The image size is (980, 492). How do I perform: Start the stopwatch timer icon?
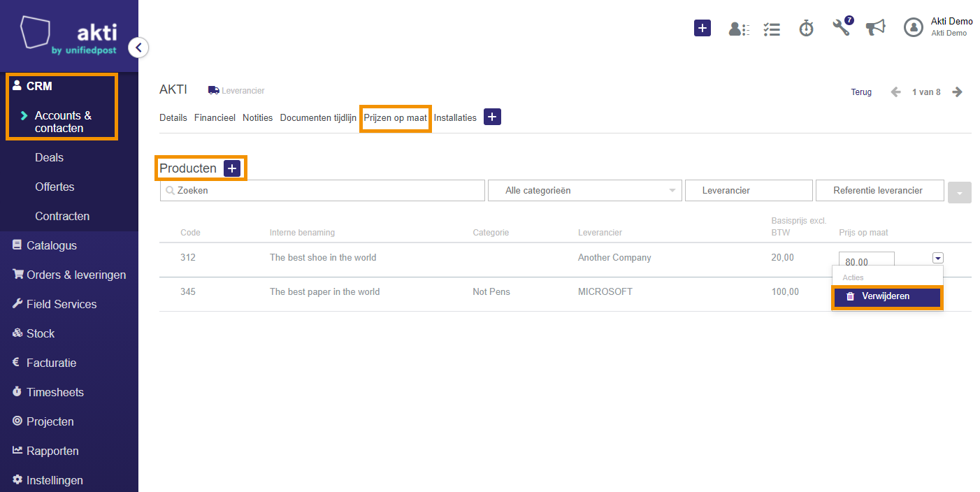(807, 28)
